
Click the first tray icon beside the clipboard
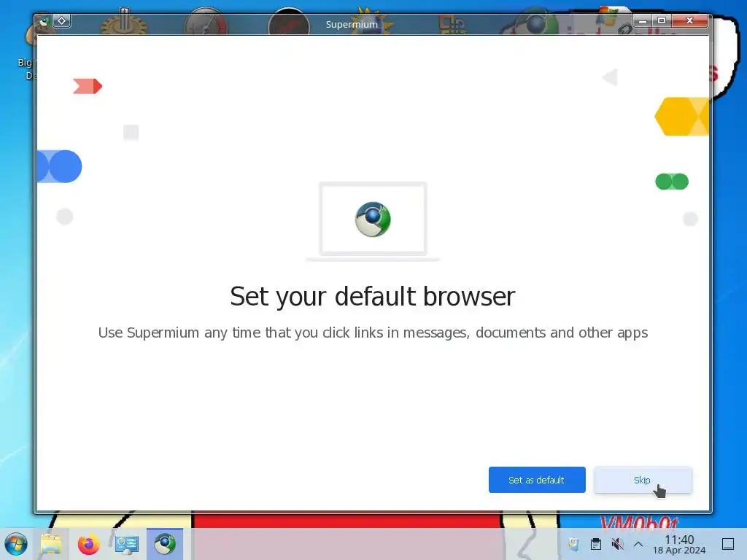[x=574, y=544]
